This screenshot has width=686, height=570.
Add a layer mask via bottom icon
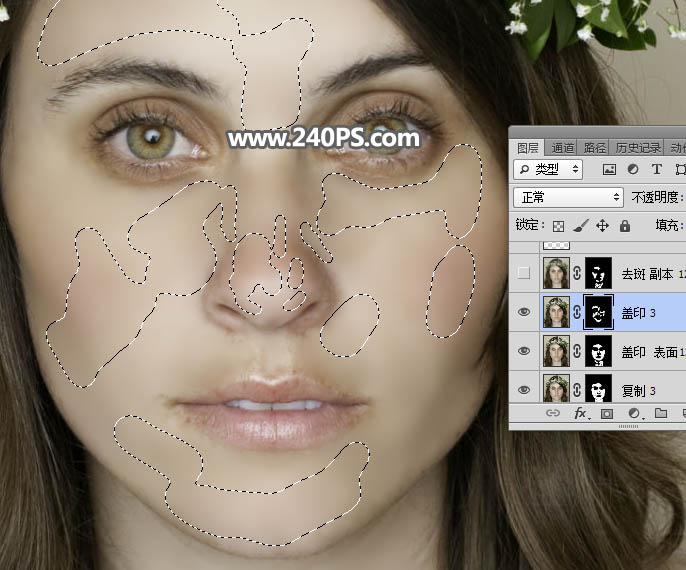coord(606,413)
